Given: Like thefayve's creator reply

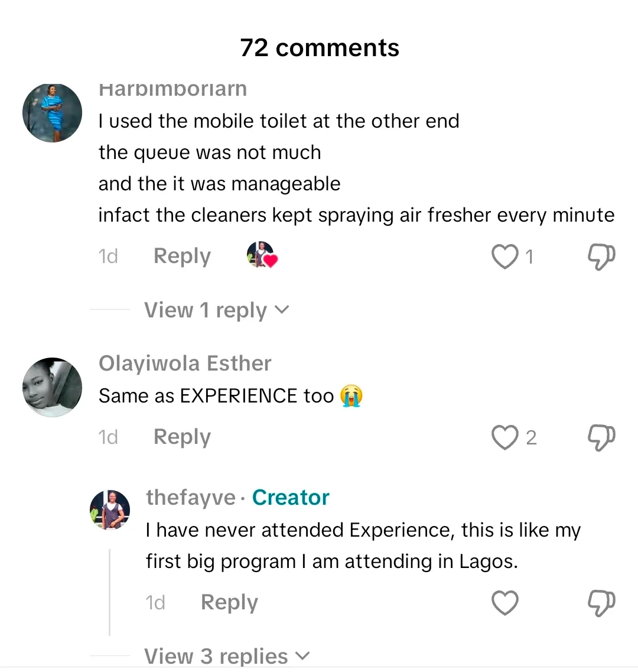Looking at the screenshot, I should click(x=505, y=603).
